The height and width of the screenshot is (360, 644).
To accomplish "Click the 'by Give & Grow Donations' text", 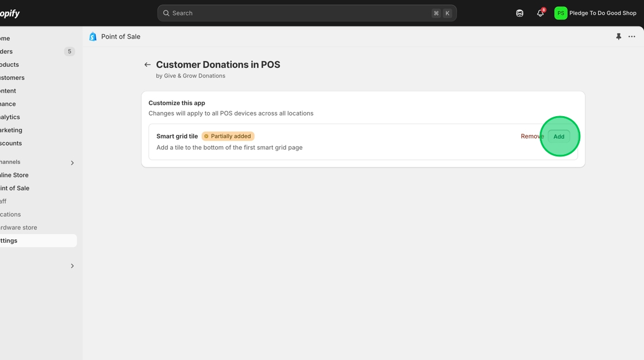I will coord(190,75).
